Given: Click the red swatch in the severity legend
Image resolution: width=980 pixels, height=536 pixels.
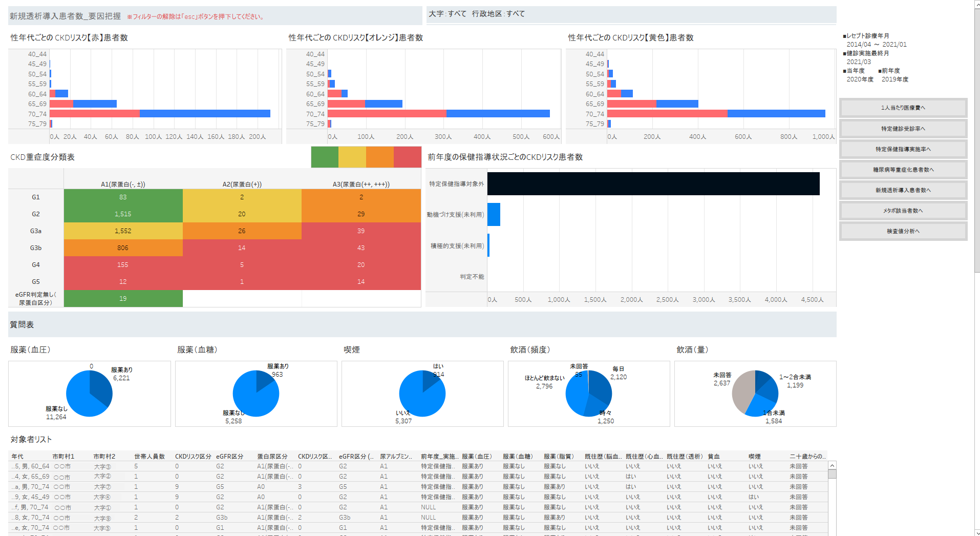Looking at the screenshot, I should [407, 157].
